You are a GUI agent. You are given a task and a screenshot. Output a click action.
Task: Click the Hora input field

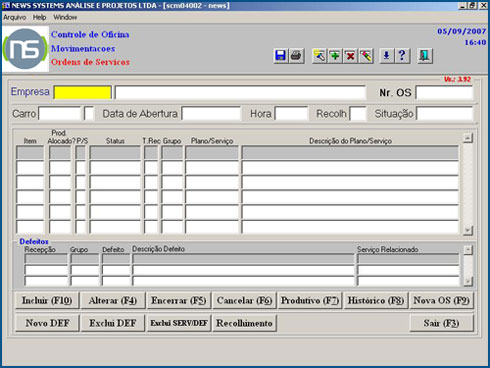tap(291, 114)
